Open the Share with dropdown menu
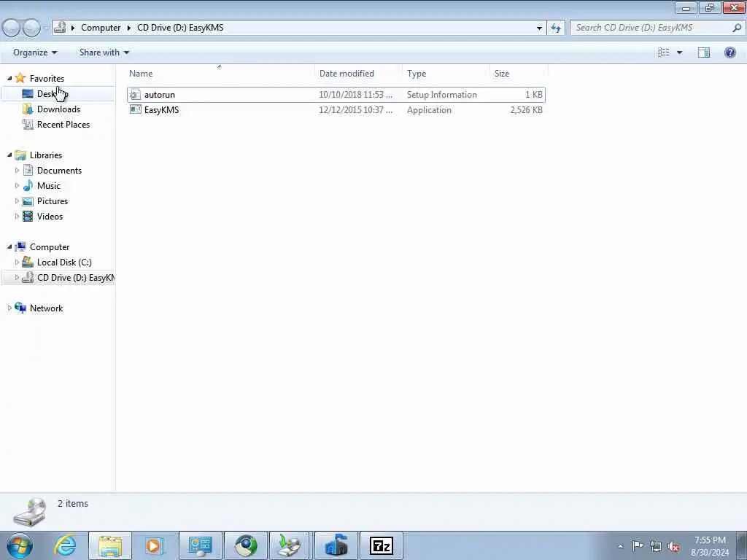The image size is (747, 560). [104, 52]
